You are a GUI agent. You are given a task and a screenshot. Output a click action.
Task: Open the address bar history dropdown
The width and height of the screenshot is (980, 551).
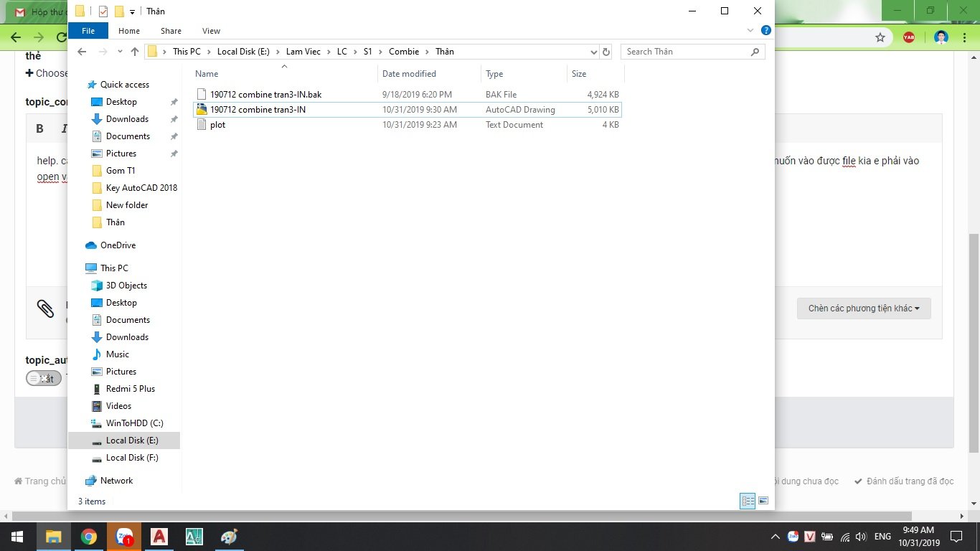pyautogui.click(x=593, y=52)
